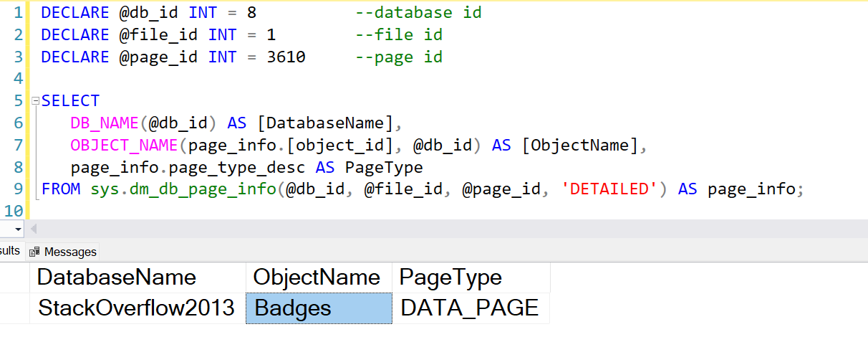
Task: Select the DATA_PAGE result cell
Action: [x=471, y=308]
